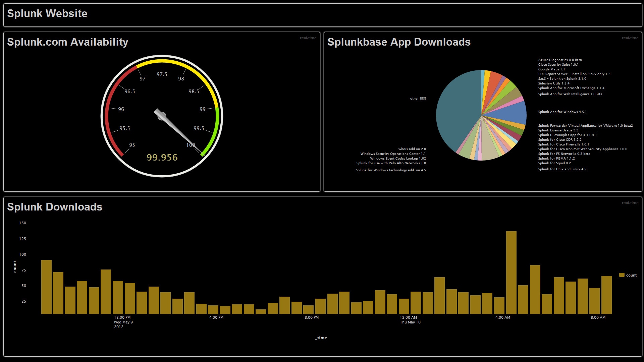Click Azure Diagnostics 0.8 Beta label
Viewport: 644px width, 362px height.
click(x=560, y=60)
